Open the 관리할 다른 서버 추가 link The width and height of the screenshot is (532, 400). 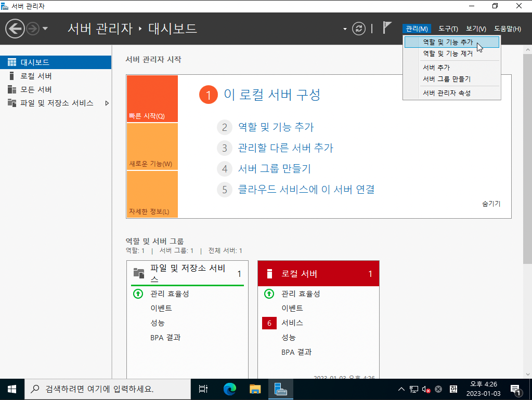coord(286,148)
